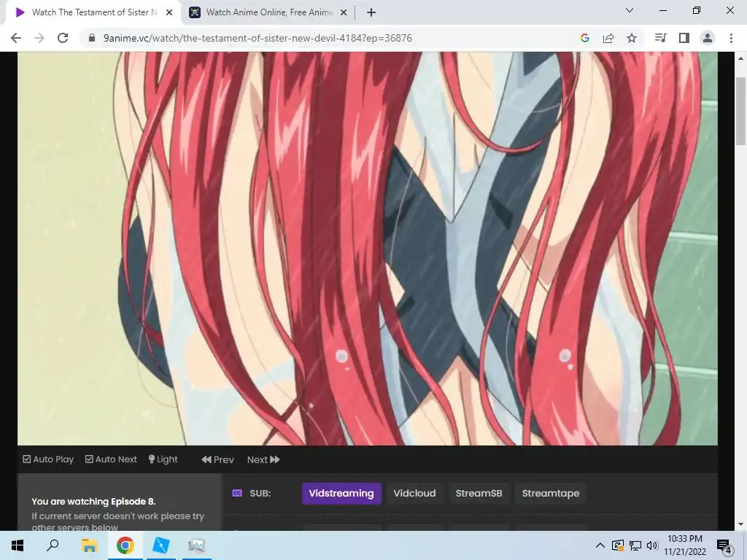Share this page
The image size is (747, 560).
click(x=608, y=38)
